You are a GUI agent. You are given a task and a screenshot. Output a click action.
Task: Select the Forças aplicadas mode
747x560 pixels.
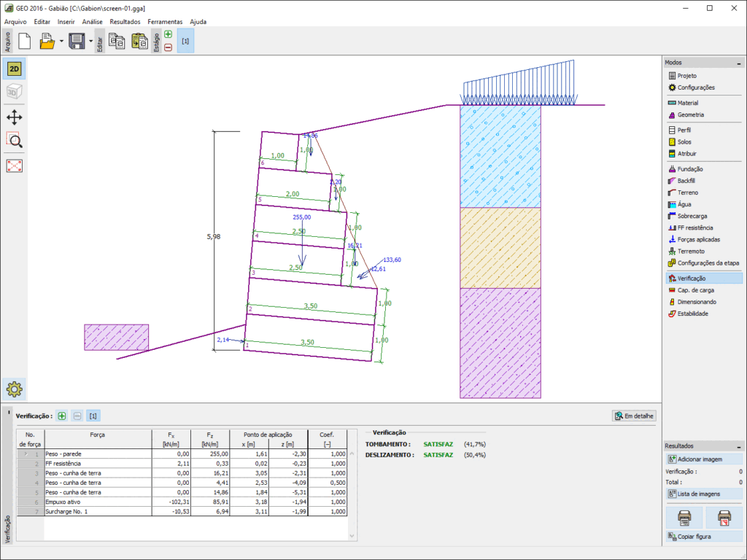704,239
